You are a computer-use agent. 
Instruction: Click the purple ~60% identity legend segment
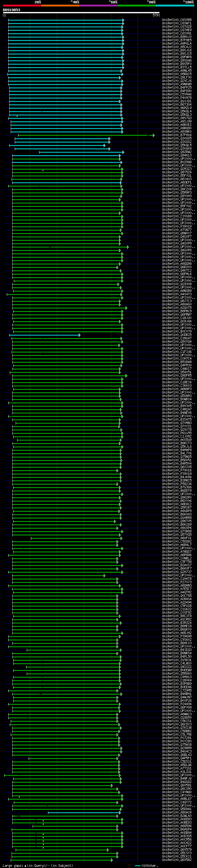(98, 6)
